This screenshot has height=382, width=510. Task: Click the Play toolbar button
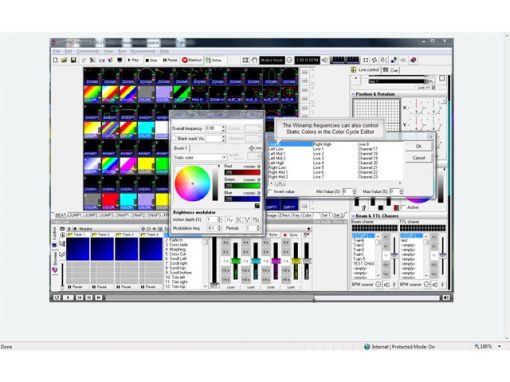pyautogui.click(x=133, y=60)
